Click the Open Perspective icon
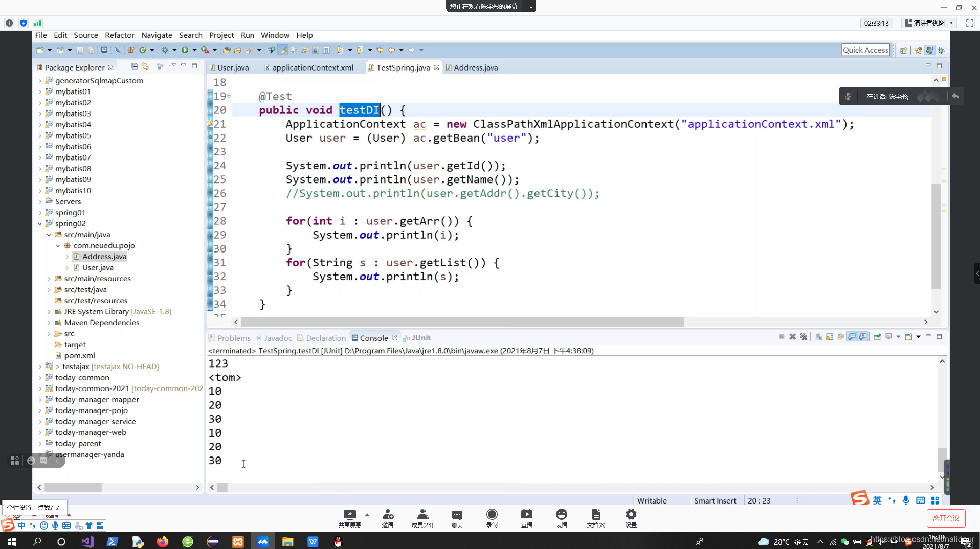The height and width of the screenshot is (549, 980). tap(904, 50)
